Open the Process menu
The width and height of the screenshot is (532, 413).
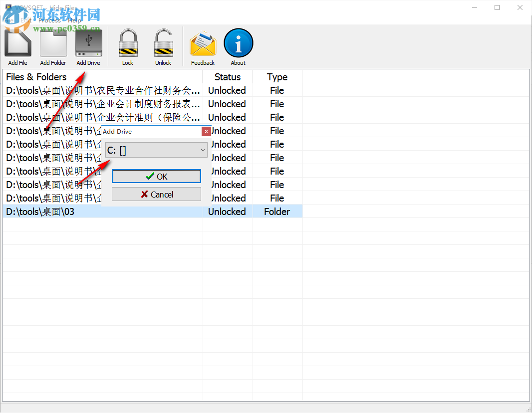point(50,20)
